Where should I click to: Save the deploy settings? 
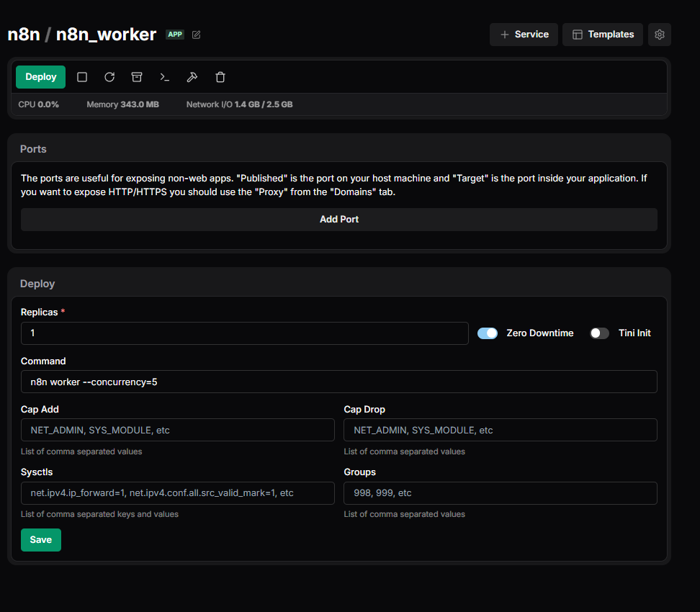coord(41,540)
